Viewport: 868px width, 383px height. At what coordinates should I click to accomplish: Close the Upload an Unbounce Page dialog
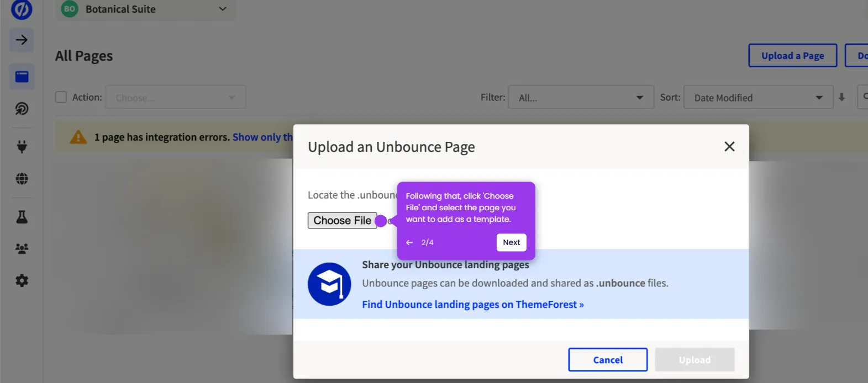729,146
